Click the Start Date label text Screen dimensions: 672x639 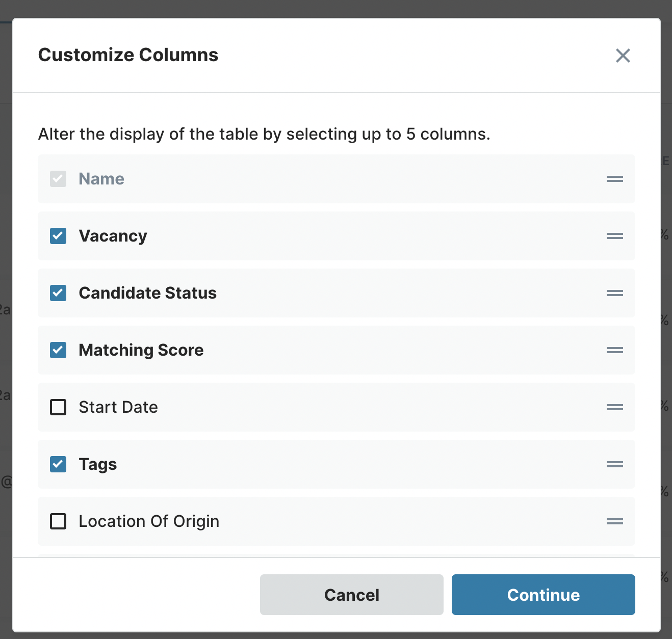pyautogui.click(x=118, y=407)
